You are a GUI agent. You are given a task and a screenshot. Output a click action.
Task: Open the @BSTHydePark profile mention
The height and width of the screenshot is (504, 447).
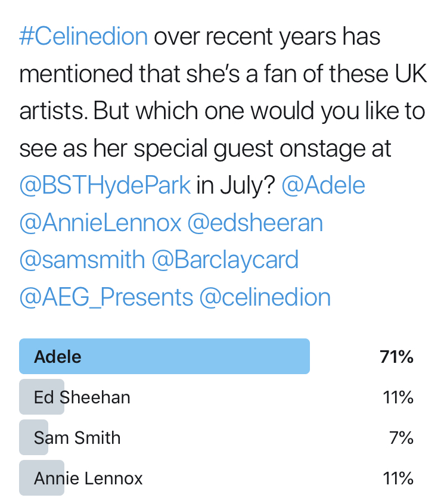105,186
